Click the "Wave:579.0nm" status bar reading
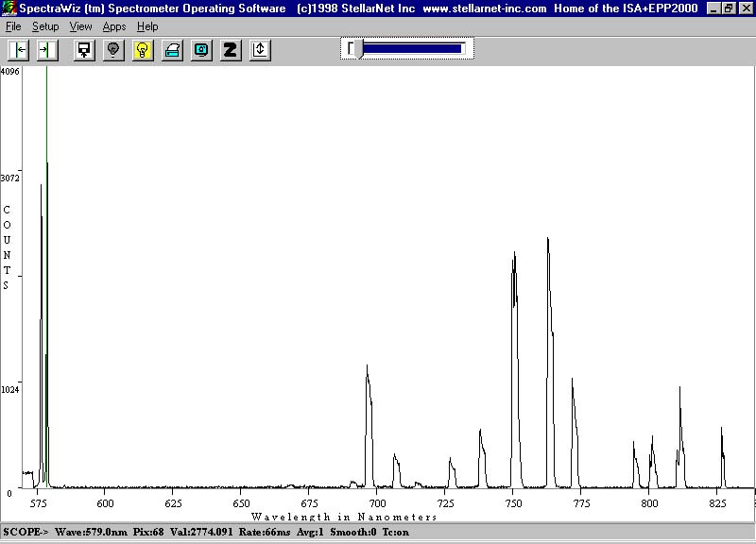This screenshot has height=544, width=756. [x=91, y=532]
